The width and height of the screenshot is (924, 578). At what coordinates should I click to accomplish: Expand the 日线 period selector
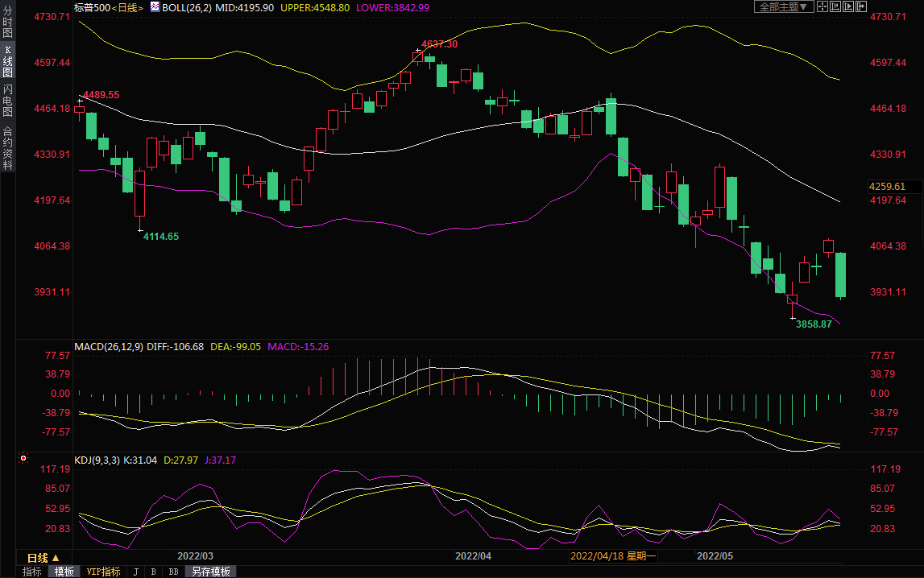coord(43,557)
